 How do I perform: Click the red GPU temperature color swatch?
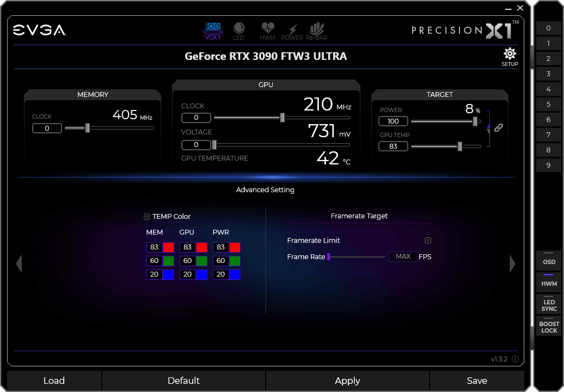pos(201,247)
